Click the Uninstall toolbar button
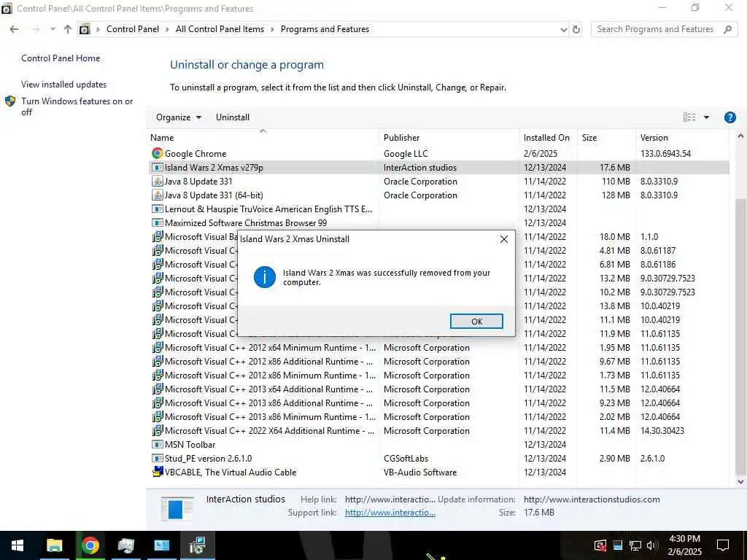Screen dimensions: 747x560 click(x=233, y=117)
